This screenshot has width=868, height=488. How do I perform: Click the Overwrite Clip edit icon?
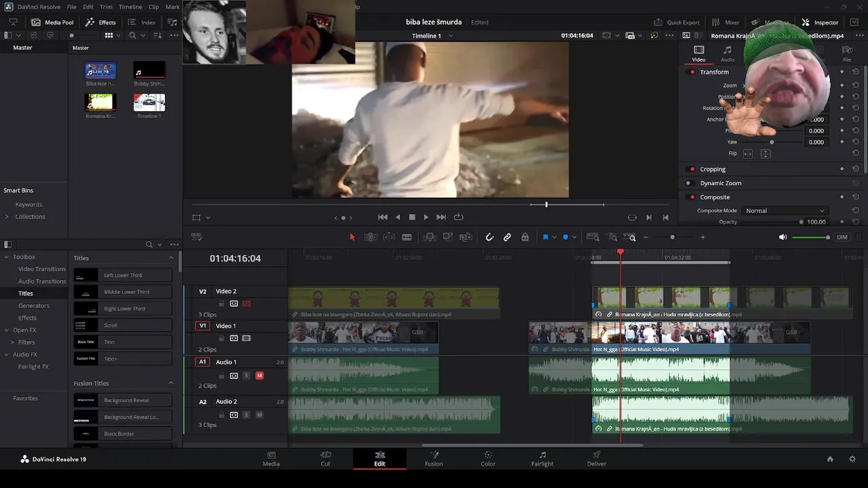pos(448,237)
